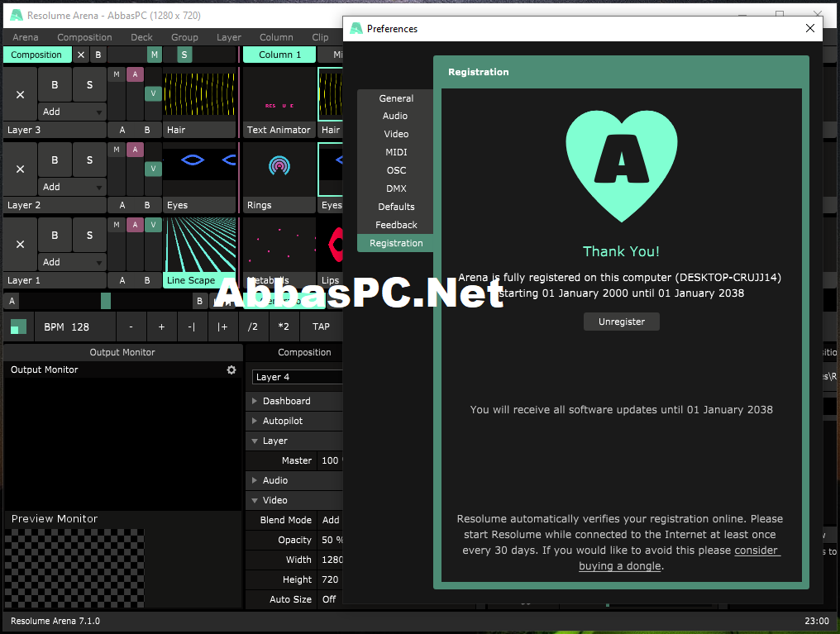Trigger the Lips clip thumbnail

331,244
